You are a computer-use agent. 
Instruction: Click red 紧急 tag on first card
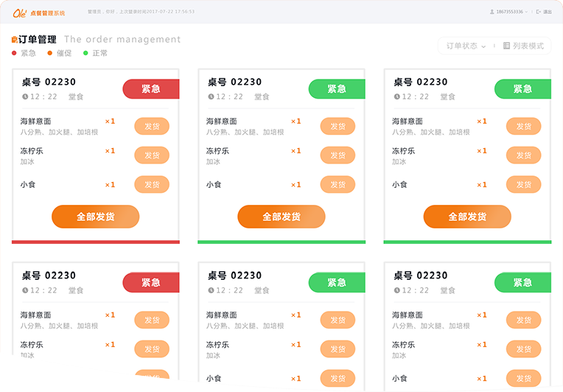[151, 89]
